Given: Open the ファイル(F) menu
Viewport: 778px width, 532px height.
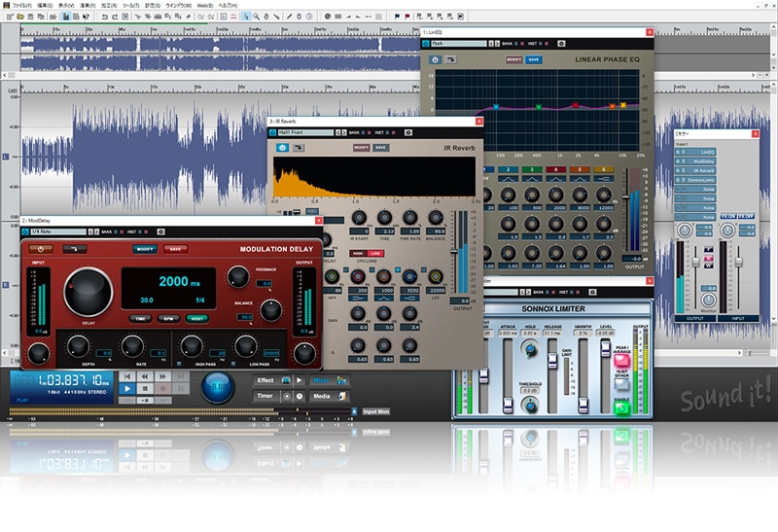Looking at the screenshot, I should click(20, 5).
